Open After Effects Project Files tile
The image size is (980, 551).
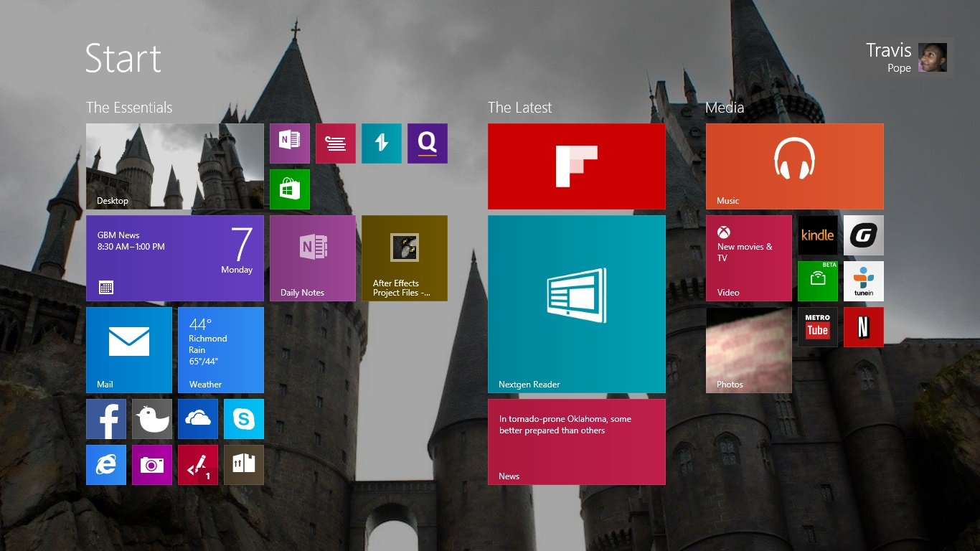click(x=405, y=258)
